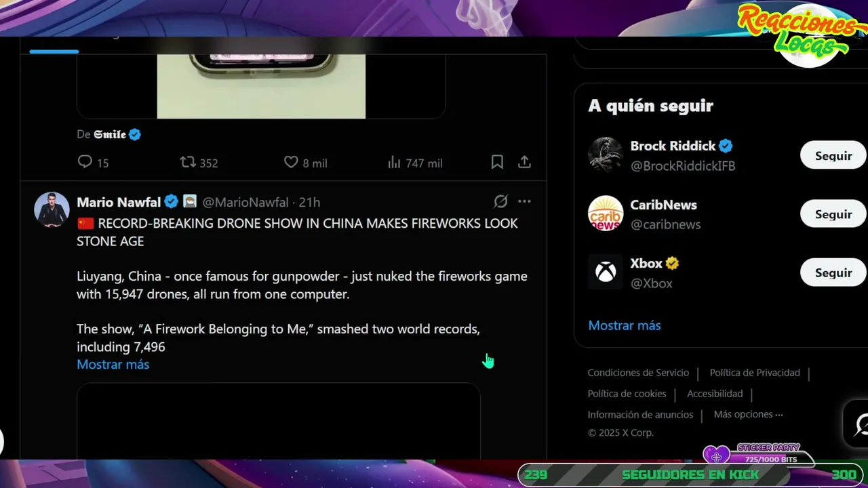Viewport: 868px width, 488px height.
Task: Click affiliate badge next to Mario Nawfal
Action: click(190, 201)
